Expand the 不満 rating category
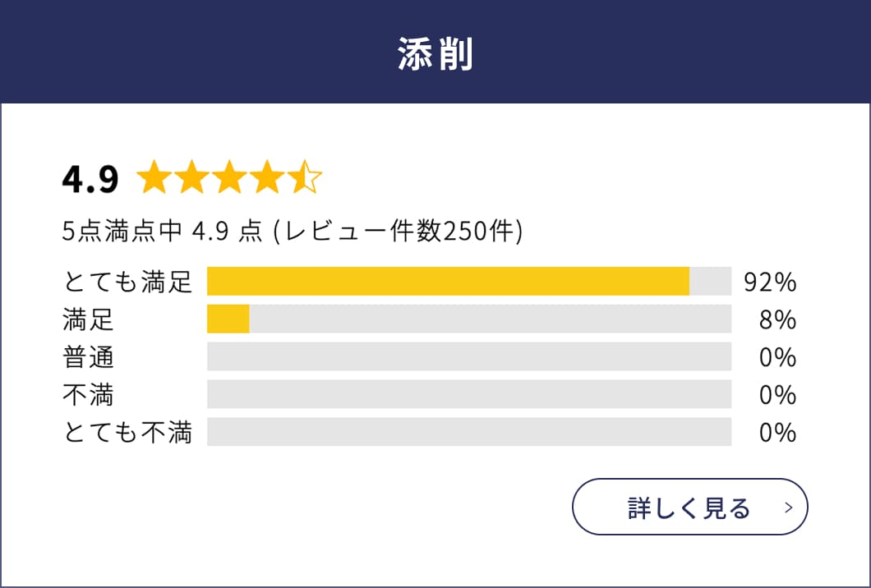This screenshot has height=588, width=871. [86, 394]
